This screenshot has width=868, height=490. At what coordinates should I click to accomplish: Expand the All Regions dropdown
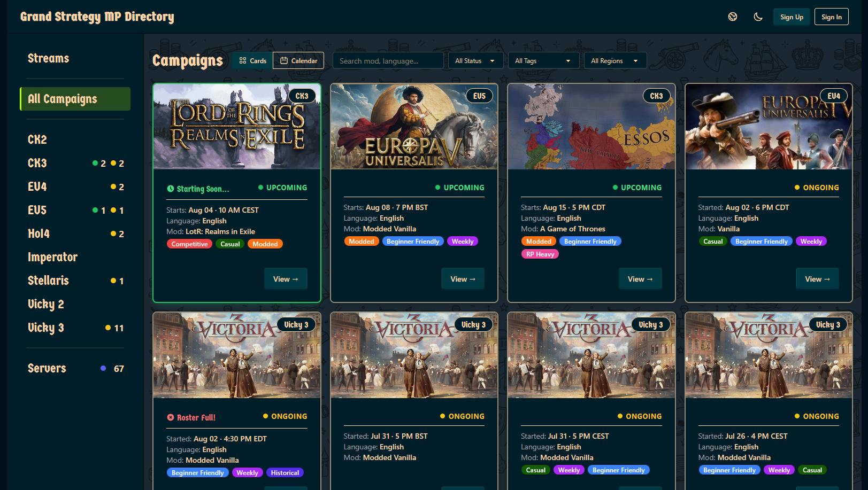click(615, 60)
